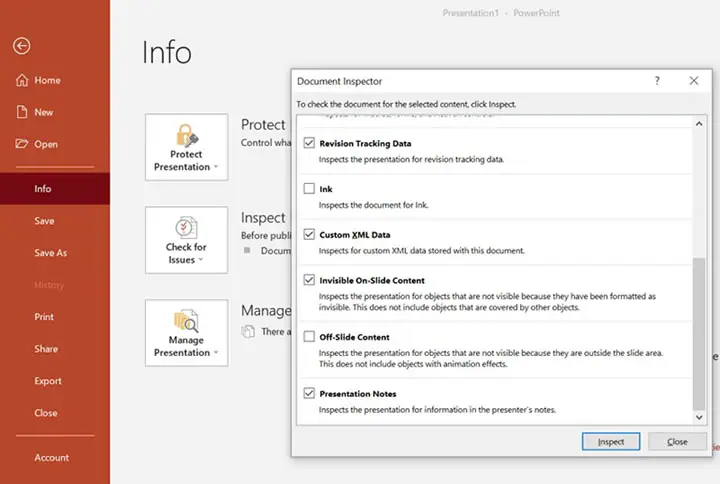Check the Off-Slide Content checkbox
The image size is (720, 484).
(309, 337)
